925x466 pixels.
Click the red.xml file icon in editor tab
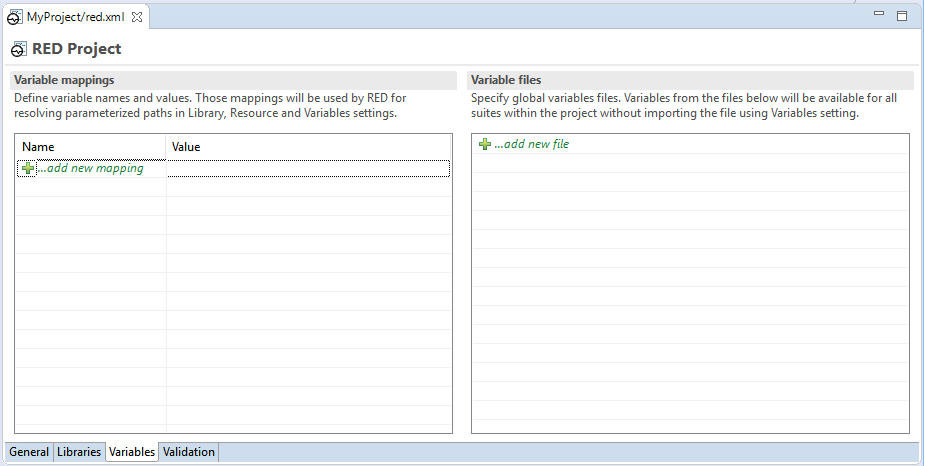(15, 18)
